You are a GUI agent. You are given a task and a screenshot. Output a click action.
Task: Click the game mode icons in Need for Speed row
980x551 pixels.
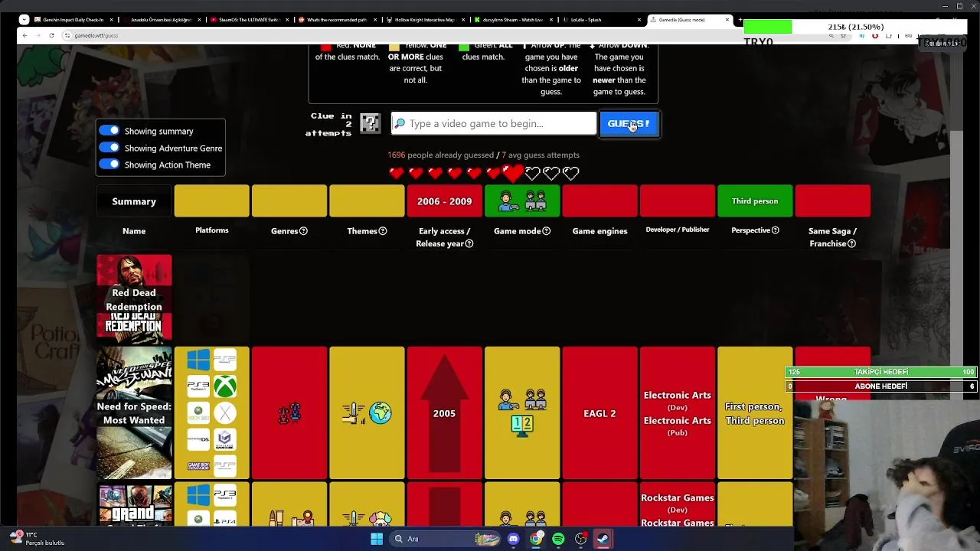click(x=522, y=413)
